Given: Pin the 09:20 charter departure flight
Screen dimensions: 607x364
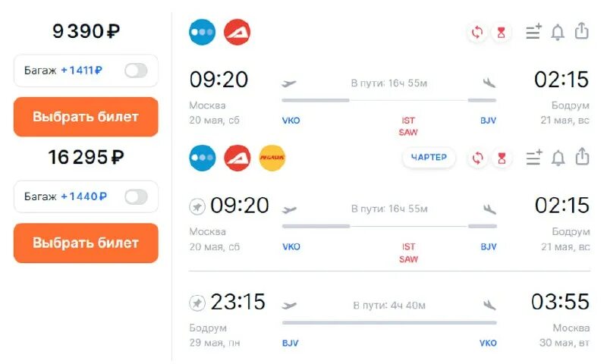Looking at the screenshot, I should pos(197,206).
